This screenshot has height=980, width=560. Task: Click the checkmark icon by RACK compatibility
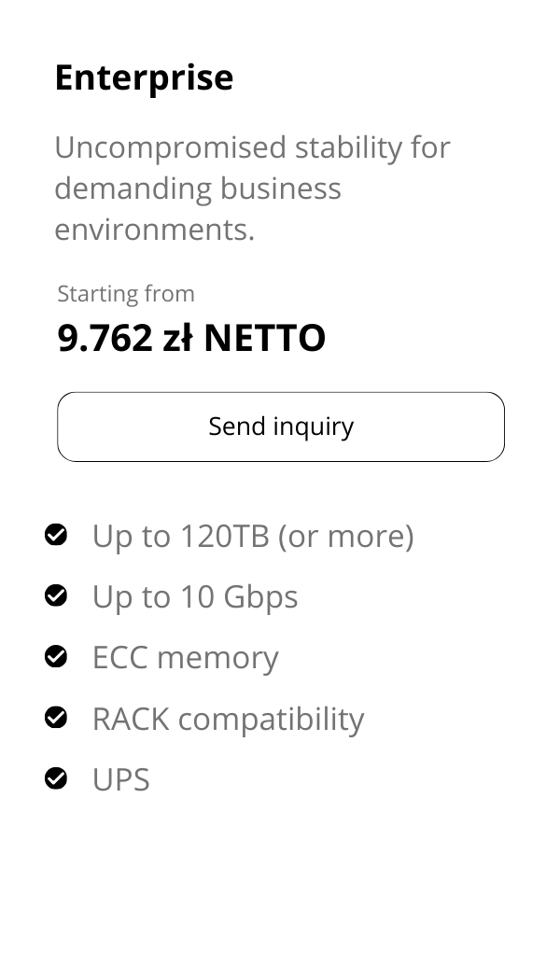pyautogui.click(x=56, y=718)
